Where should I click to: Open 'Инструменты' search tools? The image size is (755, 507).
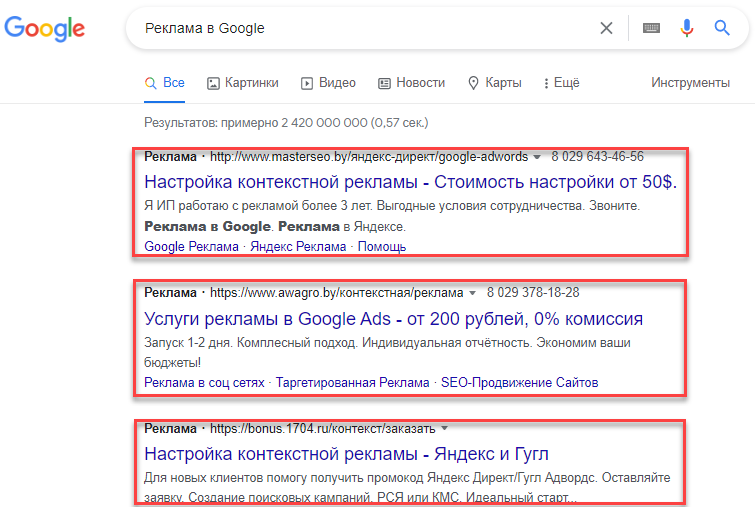coord(690,83)
